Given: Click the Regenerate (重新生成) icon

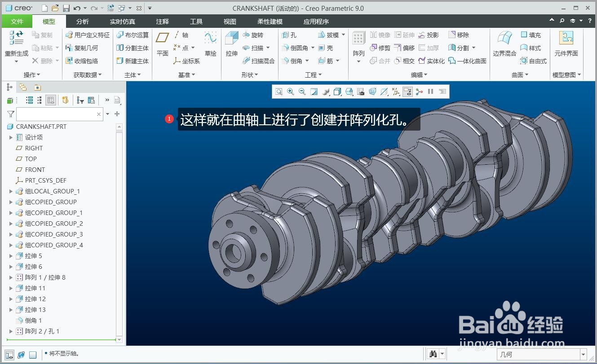Looking at the screenshot, I should point(16,38).
